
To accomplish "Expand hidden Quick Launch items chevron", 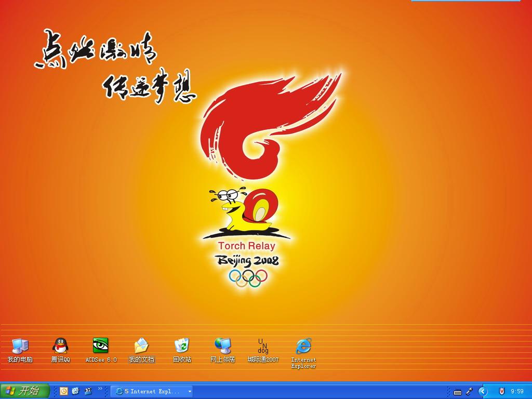I will point(100,389).
